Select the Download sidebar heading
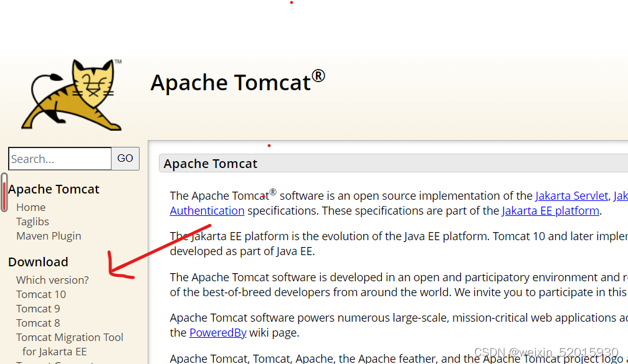 tap(38, 261)
